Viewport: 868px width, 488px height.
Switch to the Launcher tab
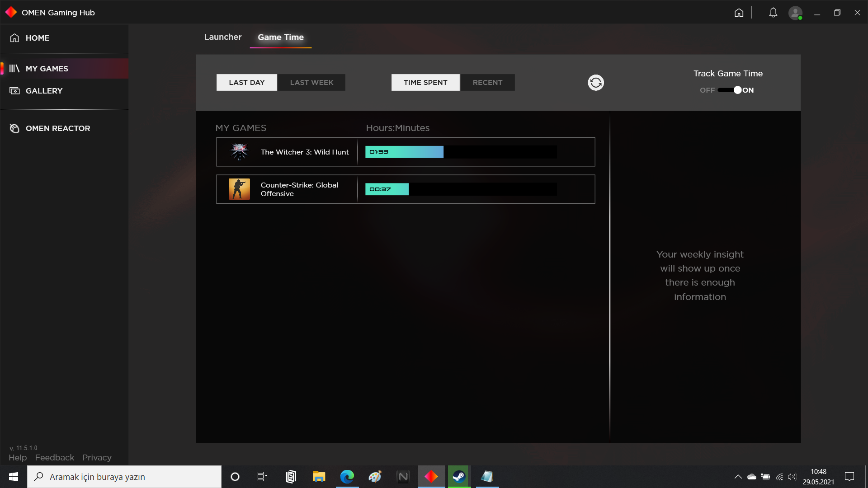[222, 37]
